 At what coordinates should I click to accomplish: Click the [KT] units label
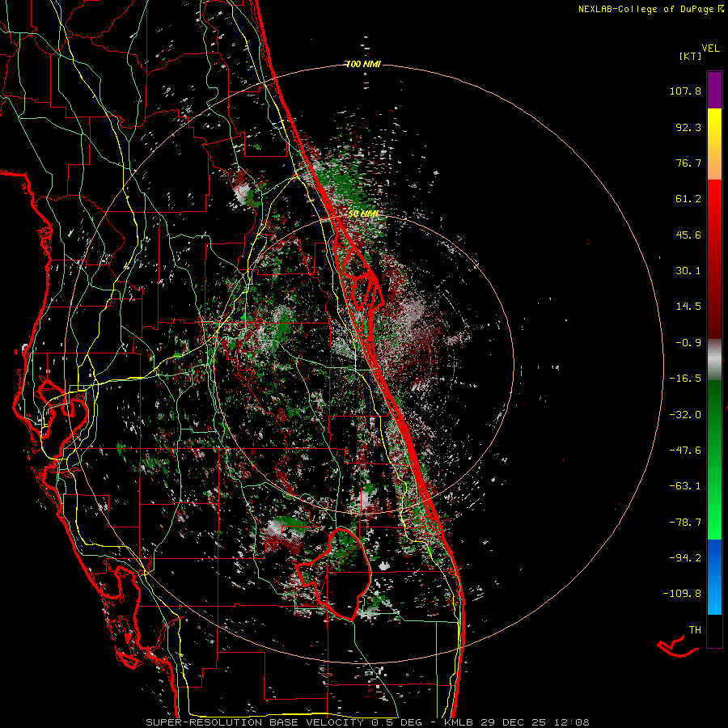pos(690,56)
